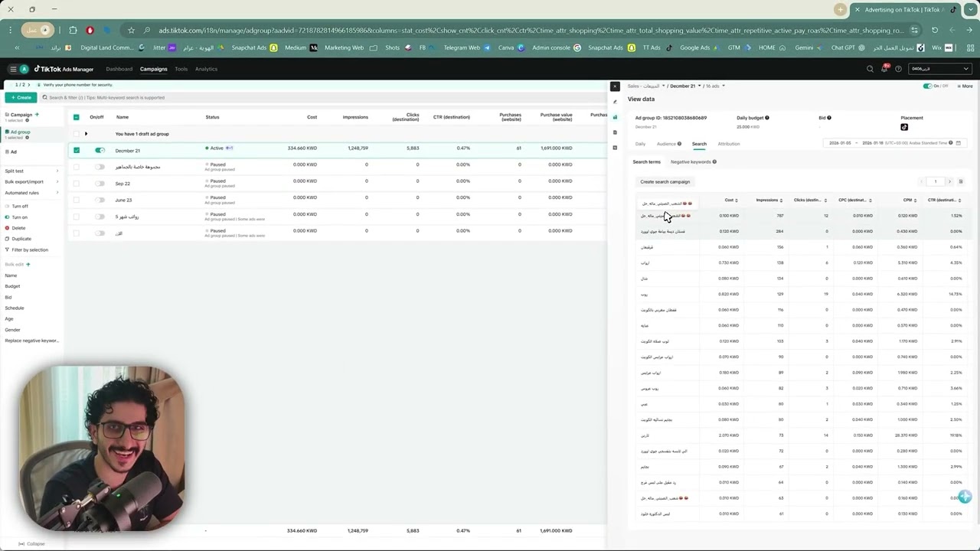Bookmark this page with the star icon
This screenshot has width=980, height=551.
pos(131,30)
